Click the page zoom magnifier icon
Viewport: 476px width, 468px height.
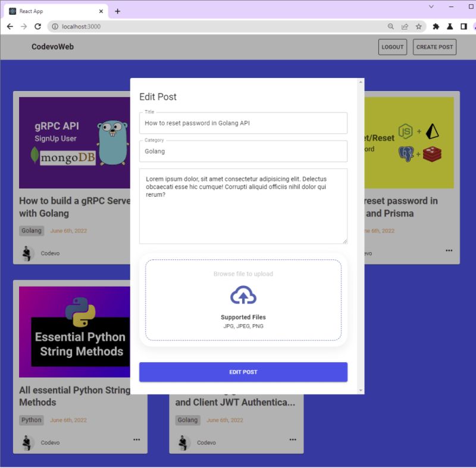(390, 27)
